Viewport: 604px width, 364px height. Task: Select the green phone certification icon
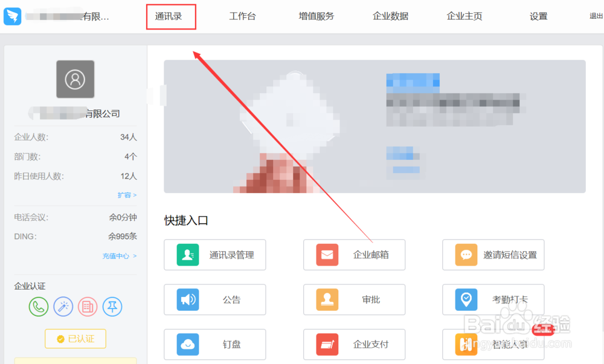click(38, 307)
